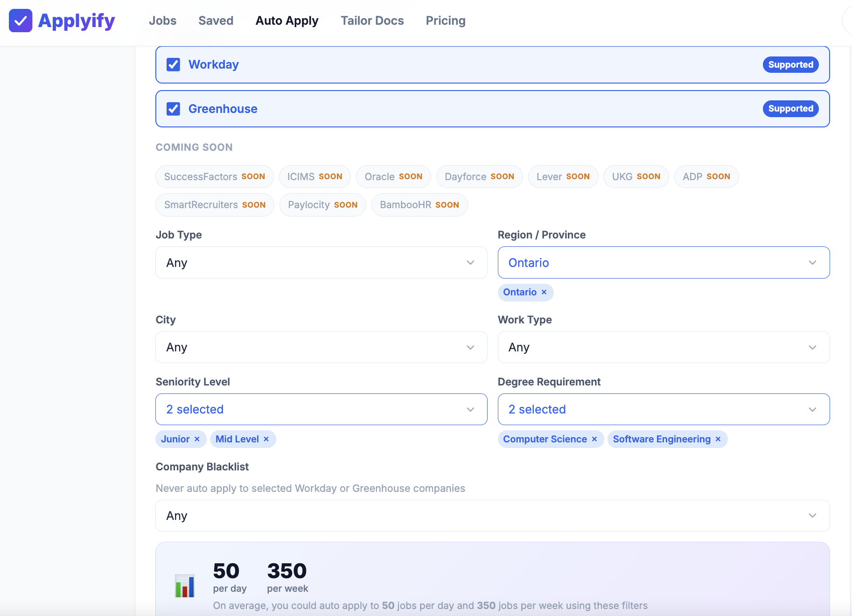This screenshot has height=616, width=852.
Task: Click the Oracle coming soon chip
Action: [393, 176]
